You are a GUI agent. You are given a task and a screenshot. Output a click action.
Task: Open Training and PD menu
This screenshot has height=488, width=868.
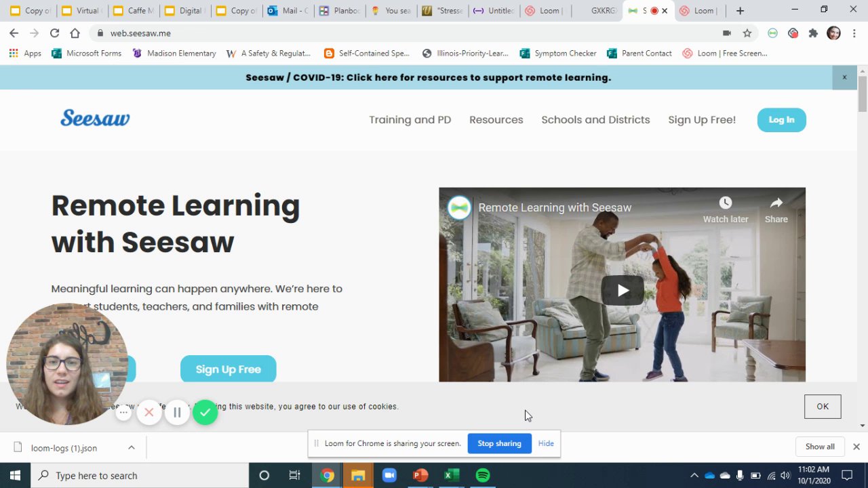coord(410,119)
